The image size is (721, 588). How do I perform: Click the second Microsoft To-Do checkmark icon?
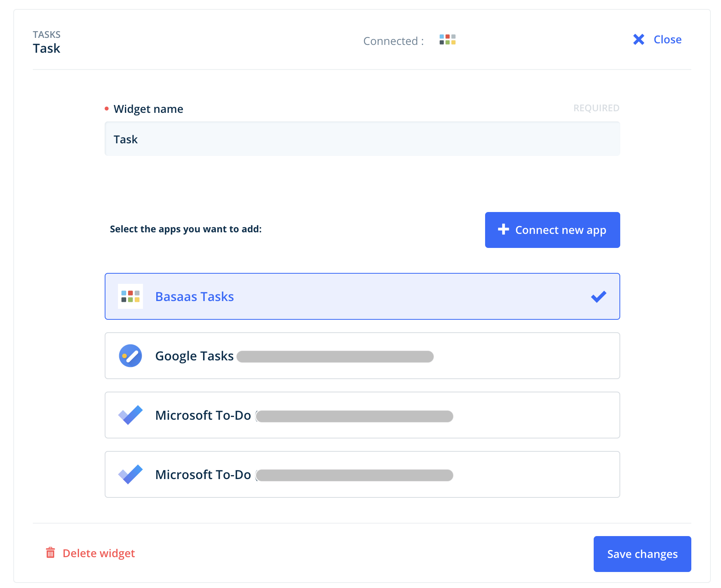coord(130,474)
